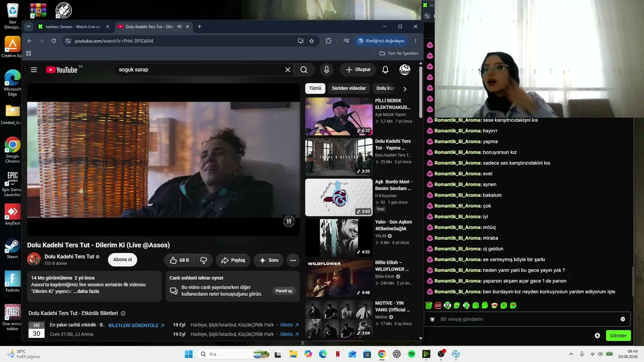Screen dimensions: 644x362
Task: Show more filter chips with the arrow
Action: 405,89
